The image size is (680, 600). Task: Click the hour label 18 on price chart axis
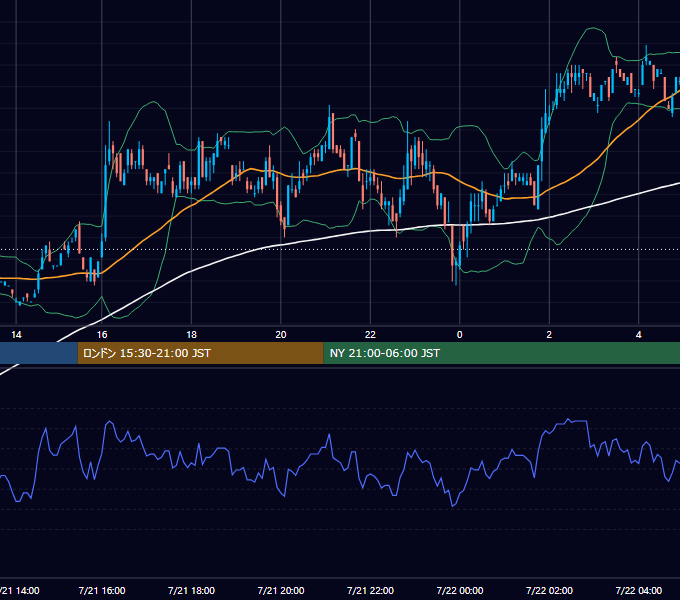[191, 335]
